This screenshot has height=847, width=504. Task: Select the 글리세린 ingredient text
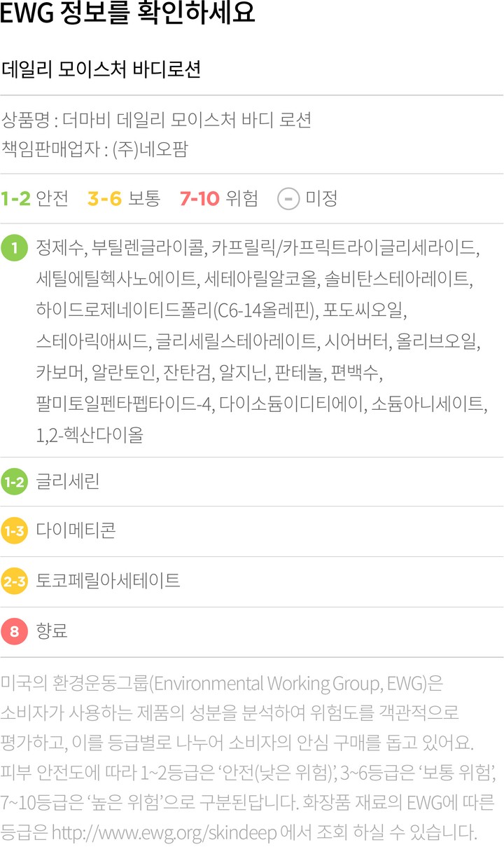coord(68,482)
